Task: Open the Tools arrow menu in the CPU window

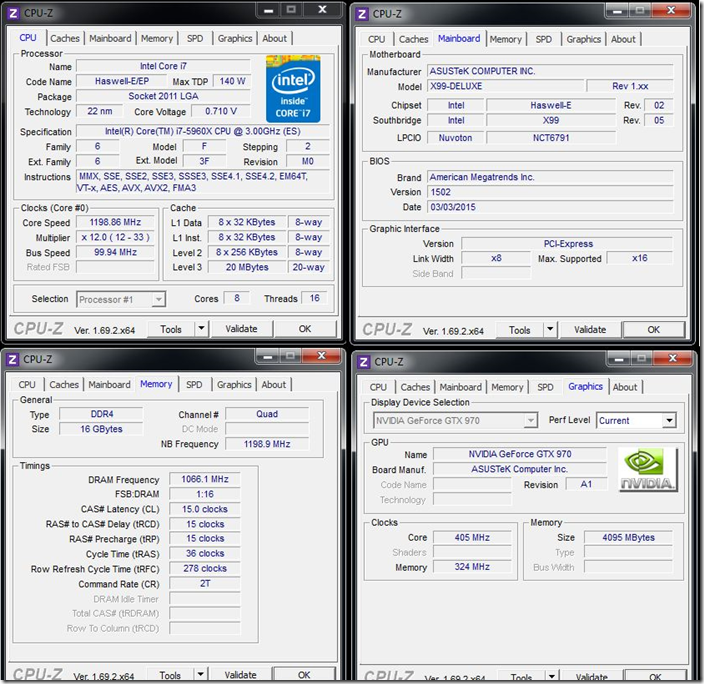Action: [x=202, y=329]
